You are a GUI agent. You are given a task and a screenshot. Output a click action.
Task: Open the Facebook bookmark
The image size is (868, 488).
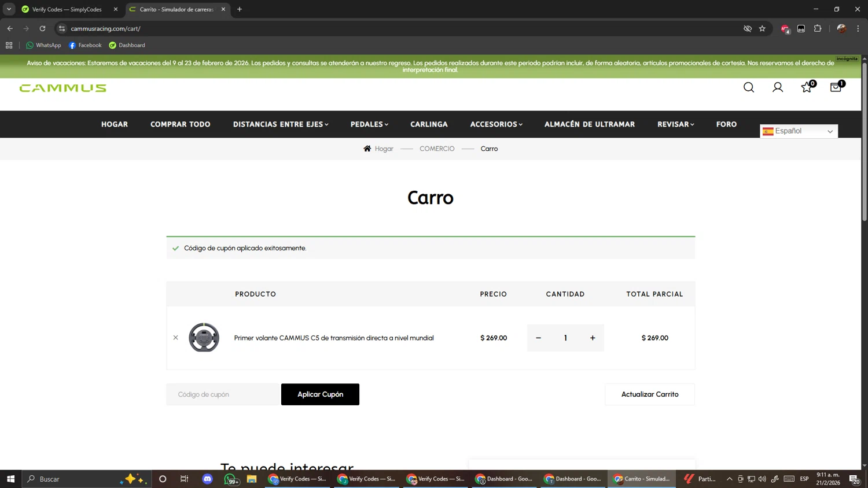[x=85, y=45]
